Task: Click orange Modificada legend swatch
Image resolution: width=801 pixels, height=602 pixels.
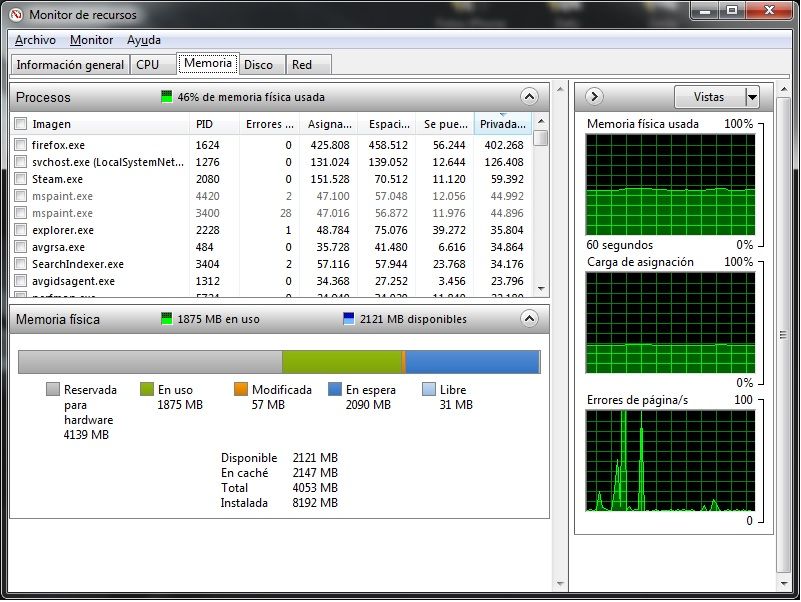Action: (x=241, y=389)
